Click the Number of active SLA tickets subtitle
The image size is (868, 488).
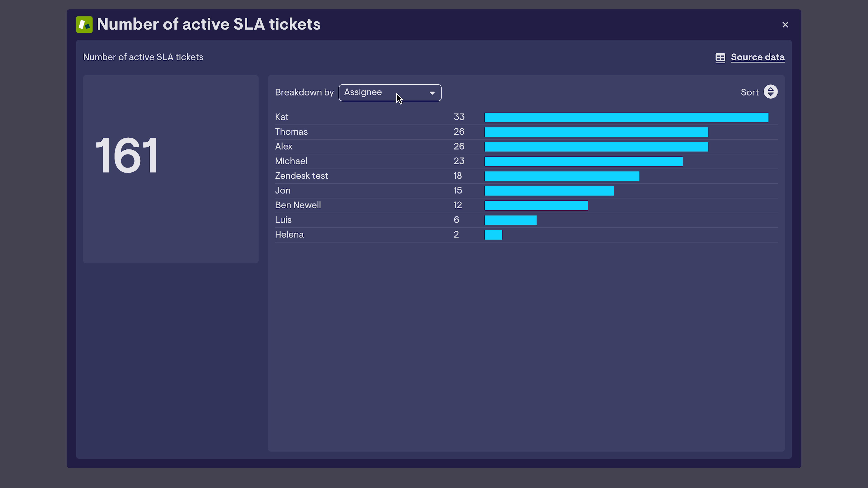[x=143, y=57]
